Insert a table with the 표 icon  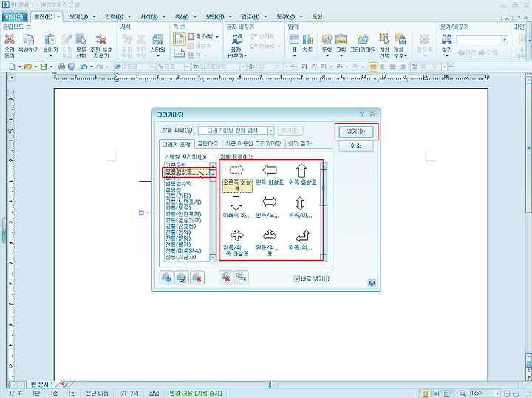click(294, 39)
